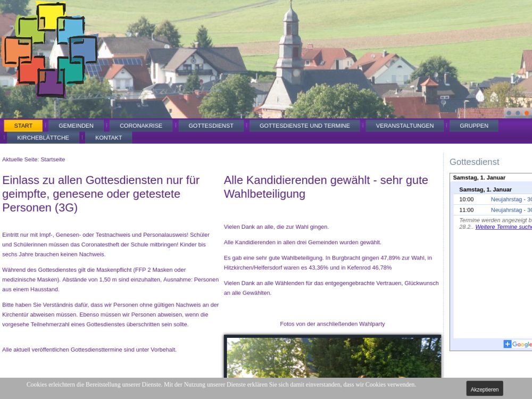The width and height of the screenshot is (532, 399).
Task: Click the colorful squares site logo
Action: 49,49
